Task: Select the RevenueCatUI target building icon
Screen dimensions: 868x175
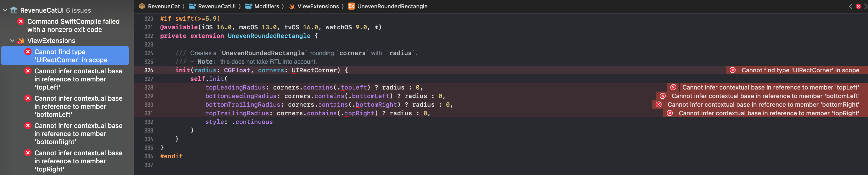Action: 14,10
